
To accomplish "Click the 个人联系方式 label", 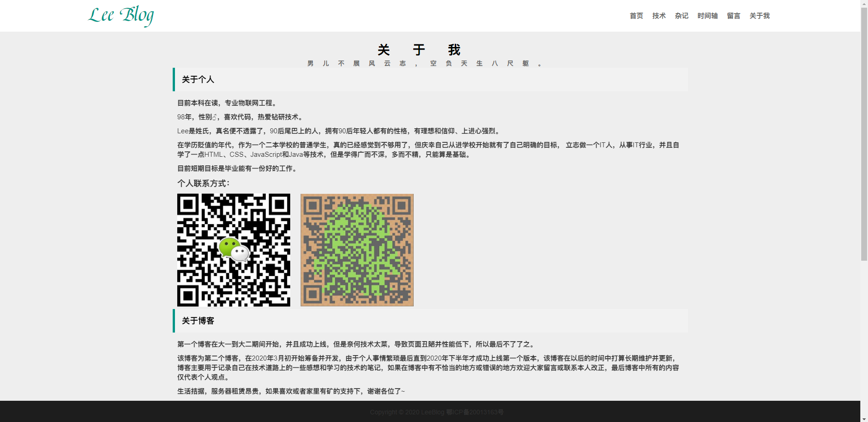I will click(x=203, y=183).
